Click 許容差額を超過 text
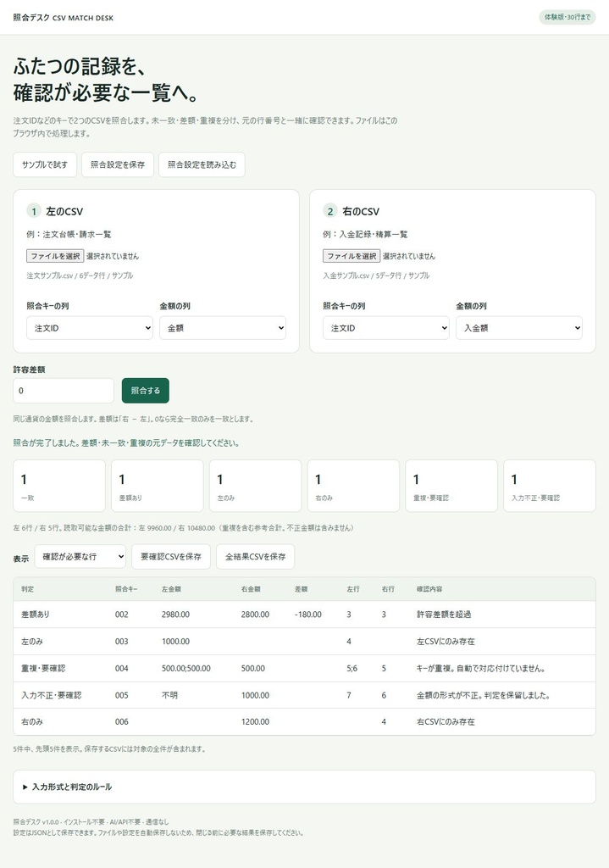 coord(444,615)
